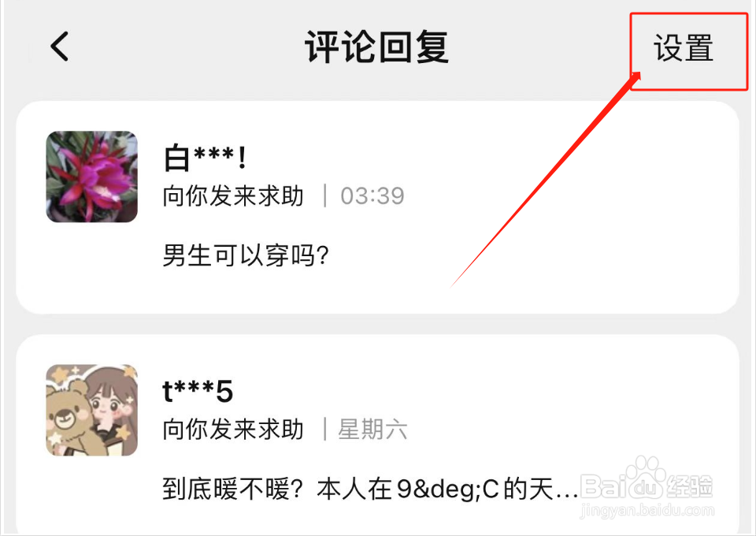Tap the 评论回复 page title
This screenshot has height=536, width=756.
point(377,47)
